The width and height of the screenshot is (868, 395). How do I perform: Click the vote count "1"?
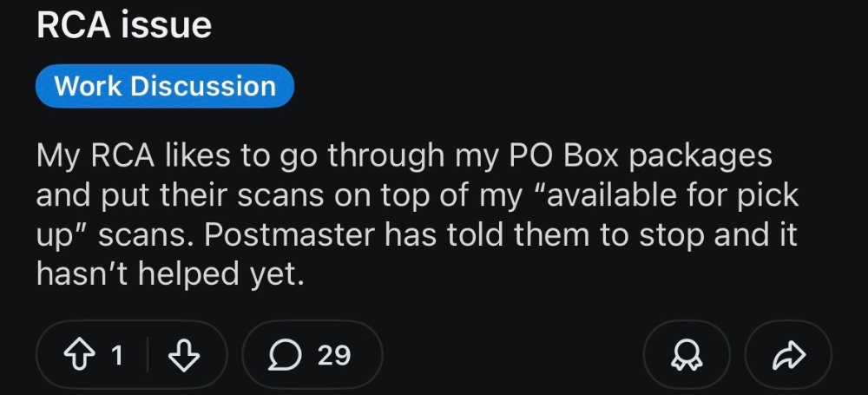point(117,355)
